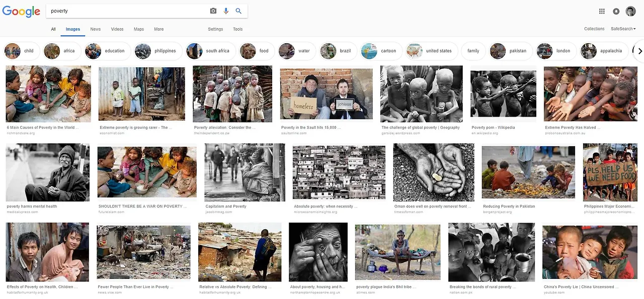The image size is (644, 299).
Task: Switch to the Videos tab
Action: (117, 29)
